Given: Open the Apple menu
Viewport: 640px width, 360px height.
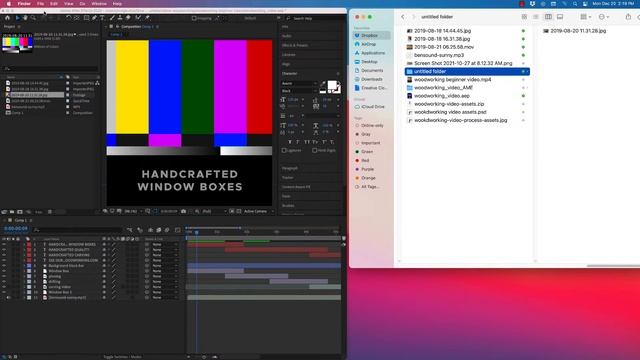Looking at the screenshot, I should pos(9,4).
